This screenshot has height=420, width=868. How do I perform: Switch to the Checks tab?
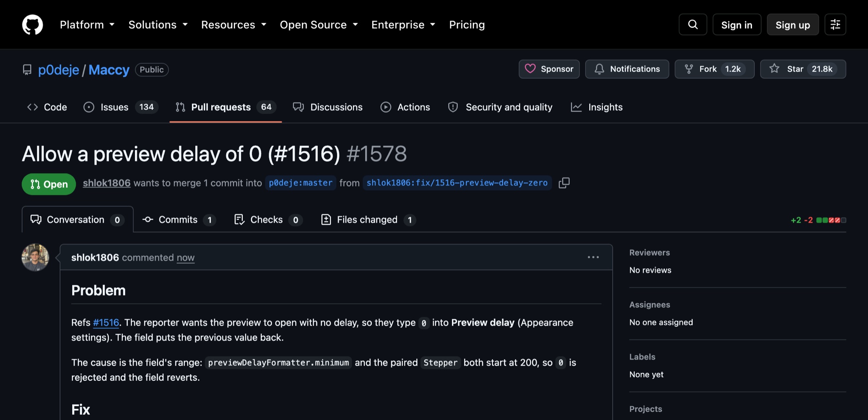coord(268,219)
